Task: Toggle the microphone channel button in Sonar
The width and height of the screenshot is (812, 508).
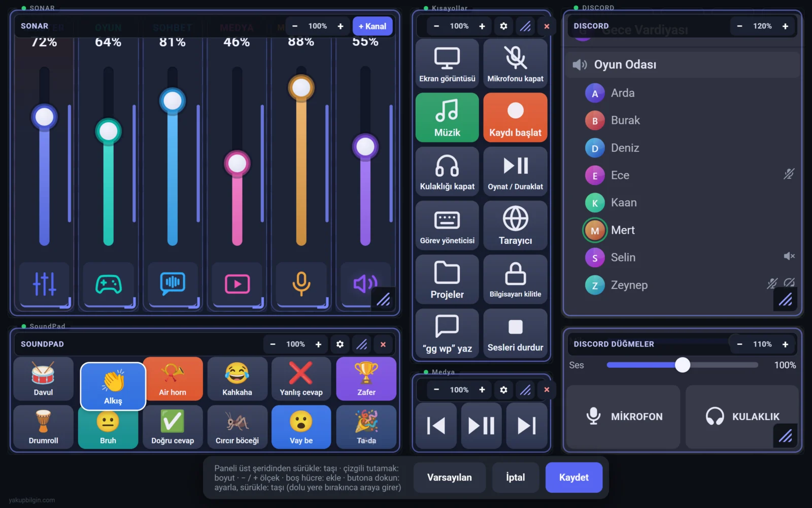Action: click(301, 284)
